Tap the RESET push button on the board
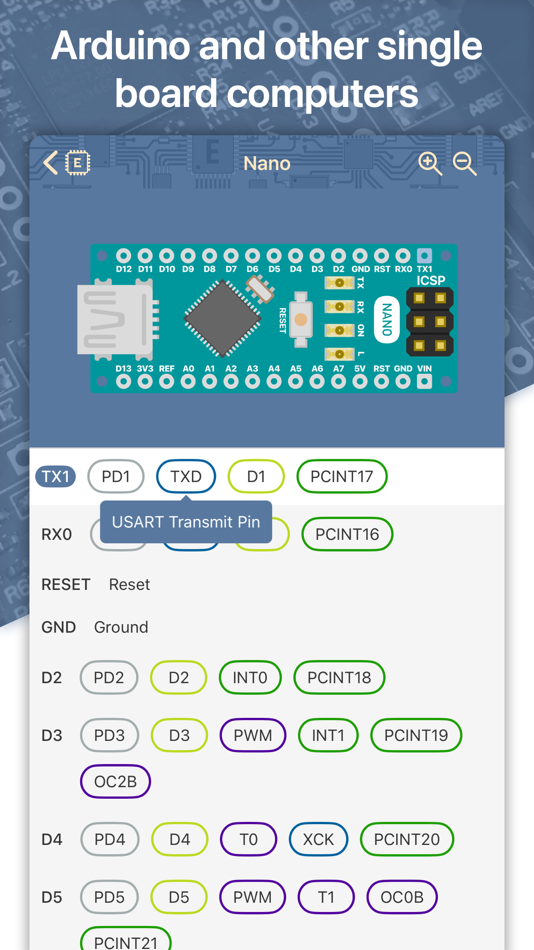534x950 pixels. coord(300,319)
